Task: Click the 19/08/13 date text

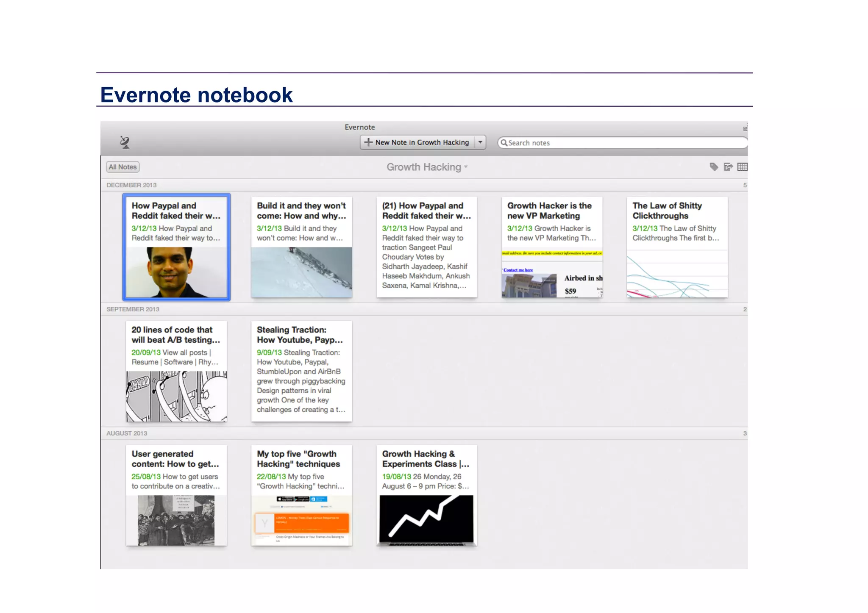Action: tap(396, 477)
